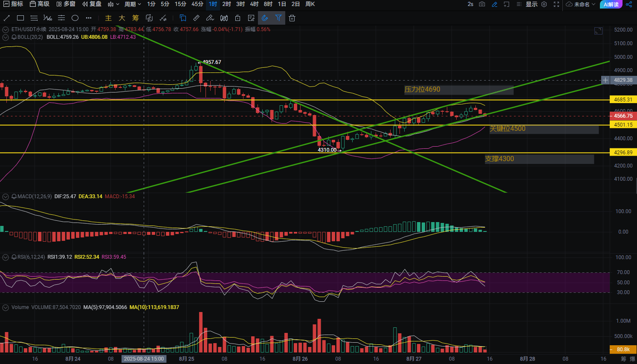Select the ruler measurement tool

pos(197,18)
